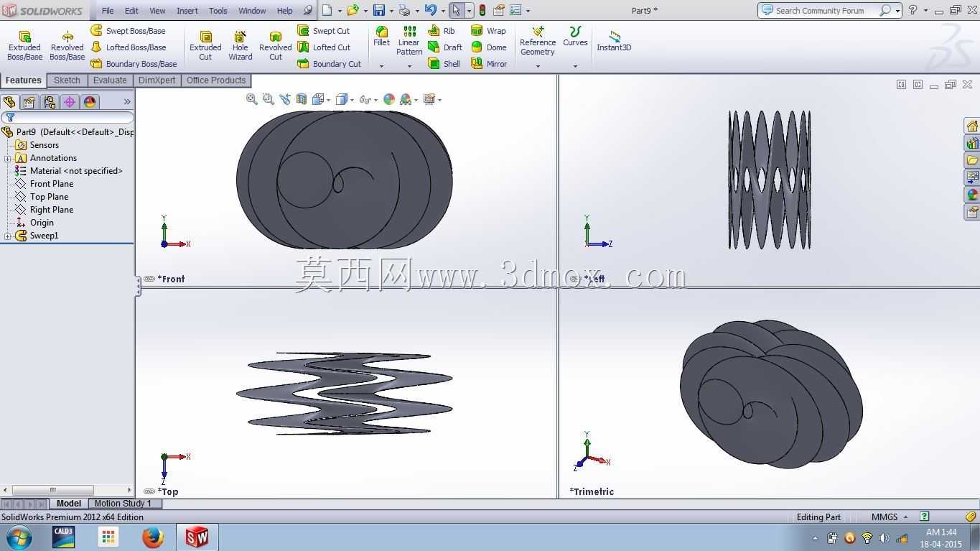Click the Boundary Cut tool
The image size is (980, 551).
tap(329, 64)
